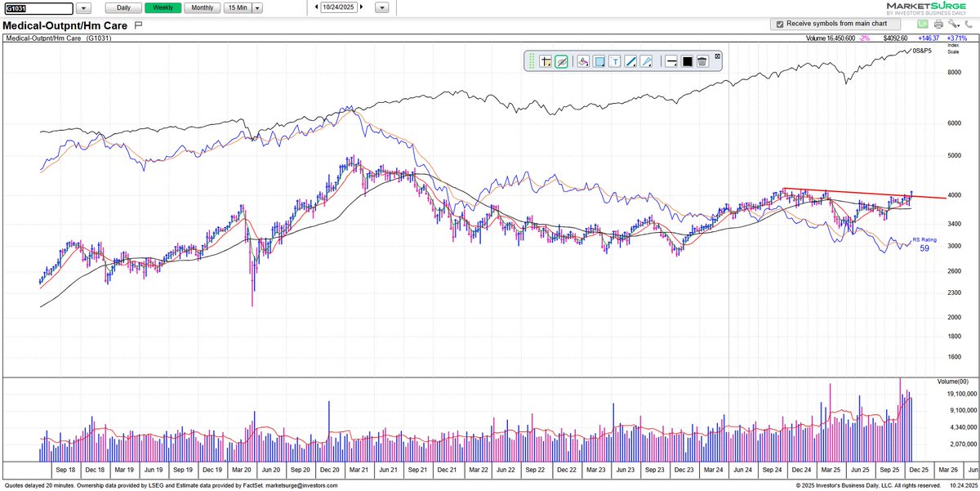Viewport: 980px width, 491px height.
Task: Click the Volume 16,450,600 readout
Action: pos(831,38)
